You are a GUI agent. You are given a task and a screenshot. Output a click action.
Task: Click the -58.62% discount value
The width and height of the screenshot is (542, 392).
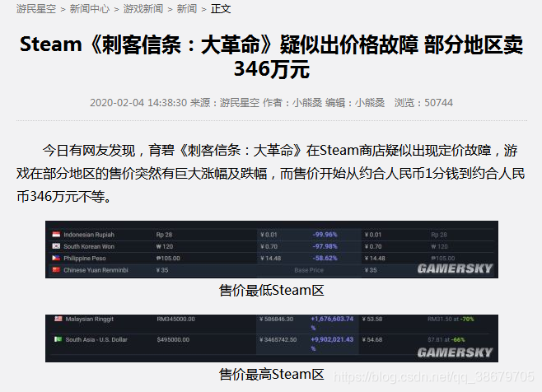[325, 259]
